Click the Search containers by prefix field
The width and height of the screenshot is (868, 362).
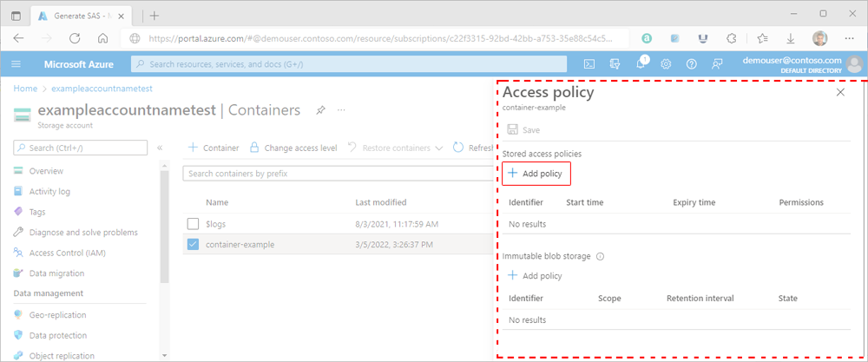pos(338,174)
